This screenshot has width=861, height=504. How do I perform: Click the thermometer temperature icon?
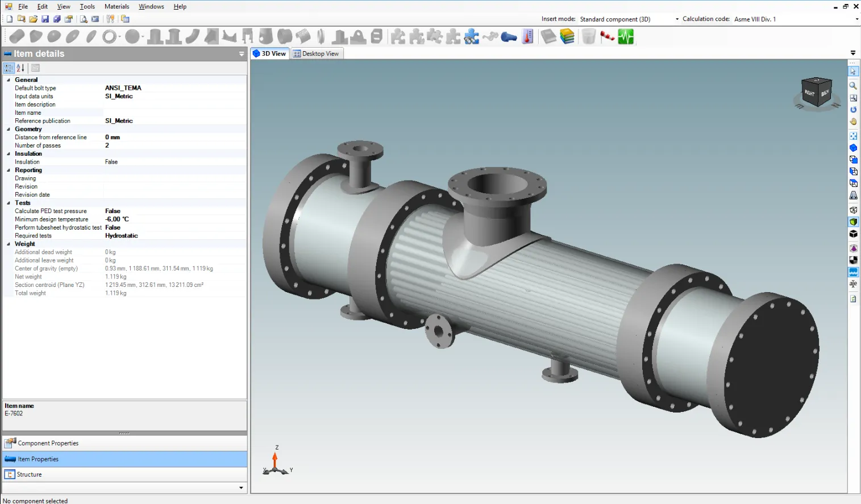(528, 37)
